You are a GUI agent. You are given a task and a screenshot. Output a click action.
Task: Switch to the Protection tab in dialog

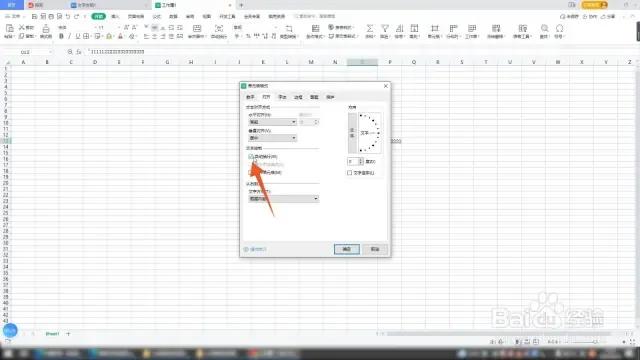click(330, 97)
